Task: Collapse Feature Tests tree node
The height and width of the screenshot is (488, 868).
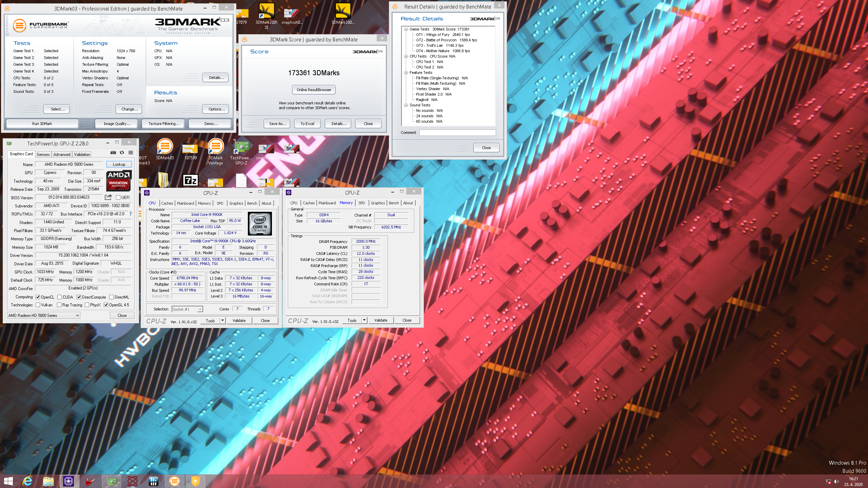Action: (406, 73)
